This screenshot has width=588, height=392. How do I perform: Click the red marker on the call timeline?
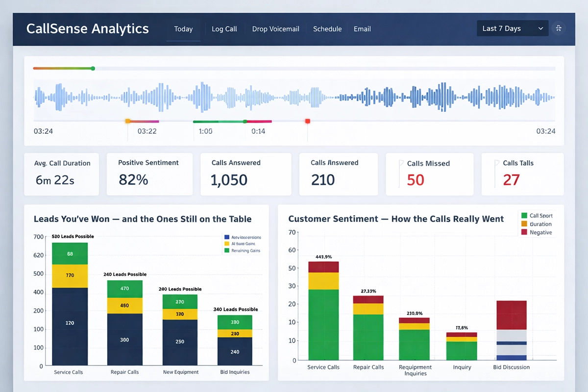[308, 121]
